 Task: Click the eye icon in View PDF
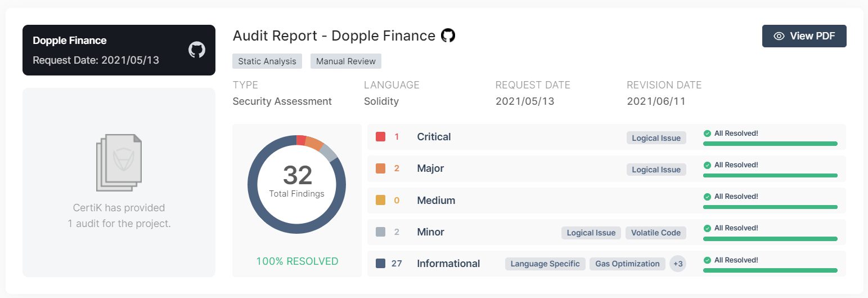point(779,36)
